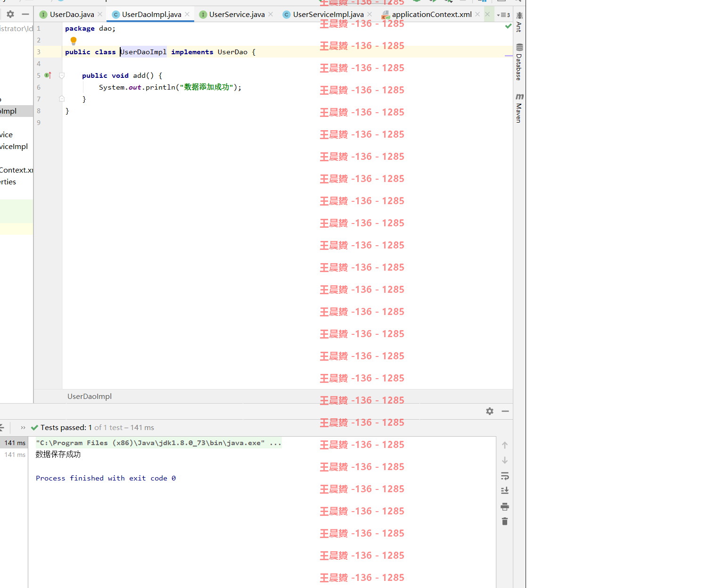Close the UserDao.java tab
The image size is (724, 588).
(x=100, y=15)
